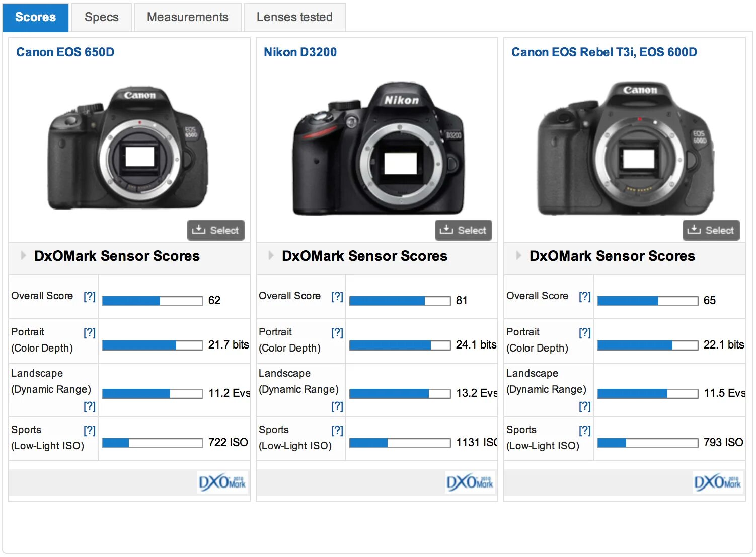Click the 11.2 Evs value

(229, 393)
